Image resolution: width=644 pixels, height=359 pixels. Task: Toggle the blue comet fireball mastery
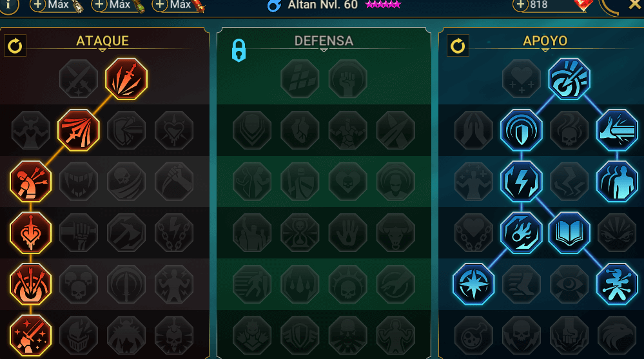[522, 233]
